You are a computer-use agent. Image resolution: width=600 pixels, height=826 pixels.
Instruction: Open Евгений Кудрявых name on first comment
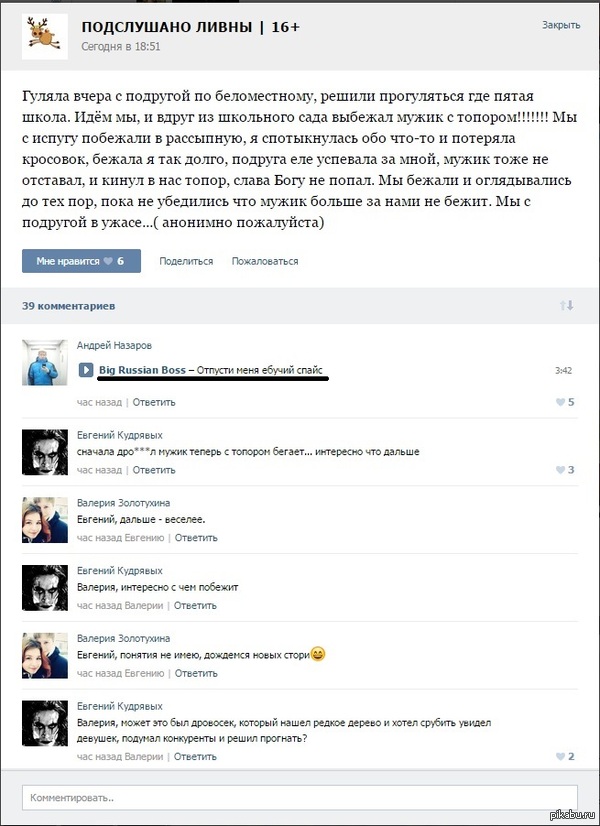pyautogui.click(x=120, y=436)
